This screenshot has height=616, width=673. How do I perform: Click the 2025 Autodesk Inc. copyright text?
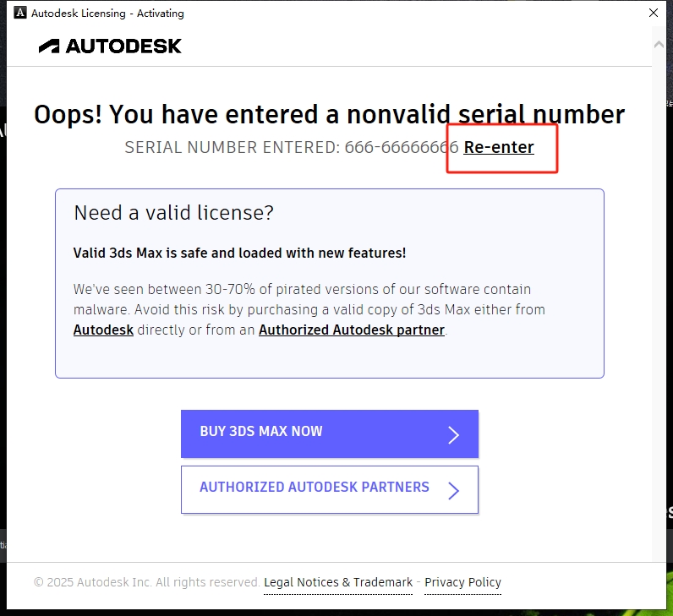point(146,582)
